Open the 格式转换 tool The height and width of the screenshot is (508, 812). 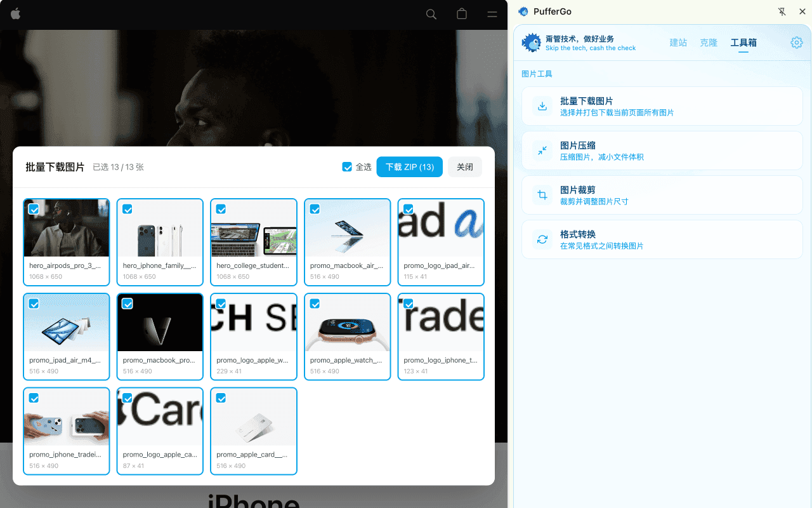point(662,239)
